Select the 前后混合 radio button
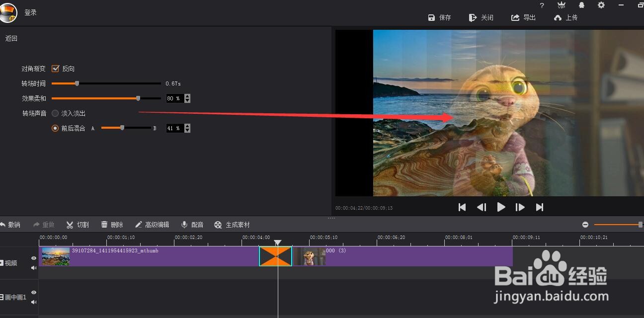The image size is (644, 318). coord(55,128)
